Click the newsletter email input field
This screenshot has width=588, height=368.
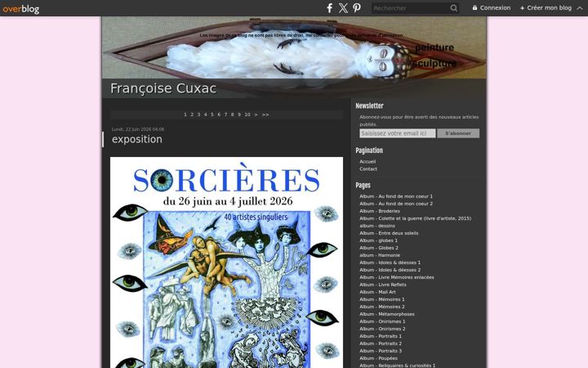pyautogui.click(x=398, y=133)
